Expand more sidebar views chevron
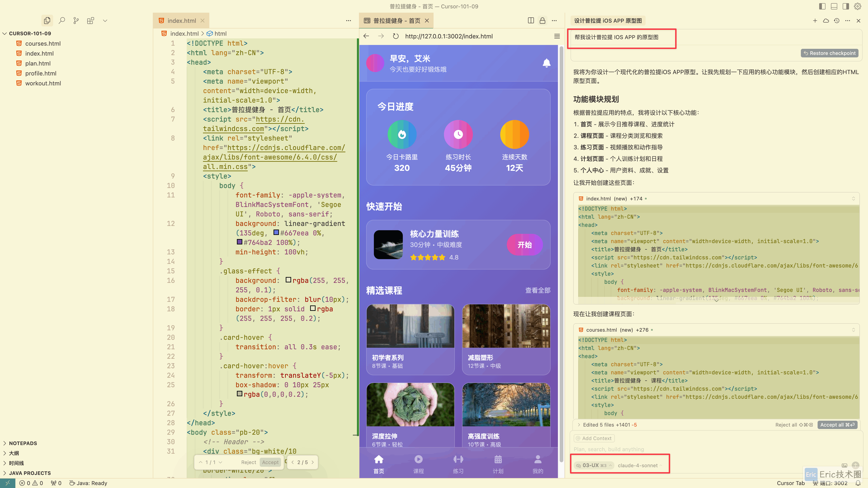Viewport: 868px width, 488px height. [x=105, y=21]
